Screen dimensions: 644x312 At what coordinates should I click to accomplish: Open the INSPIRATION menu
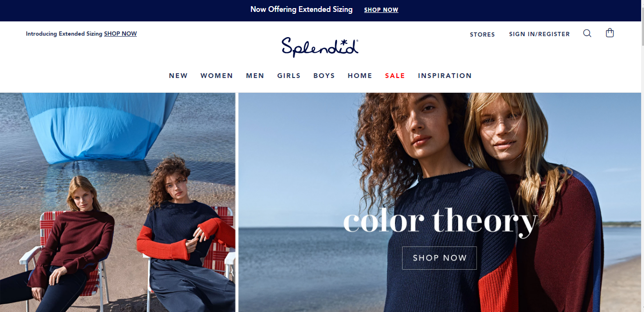tap(445, 76)
